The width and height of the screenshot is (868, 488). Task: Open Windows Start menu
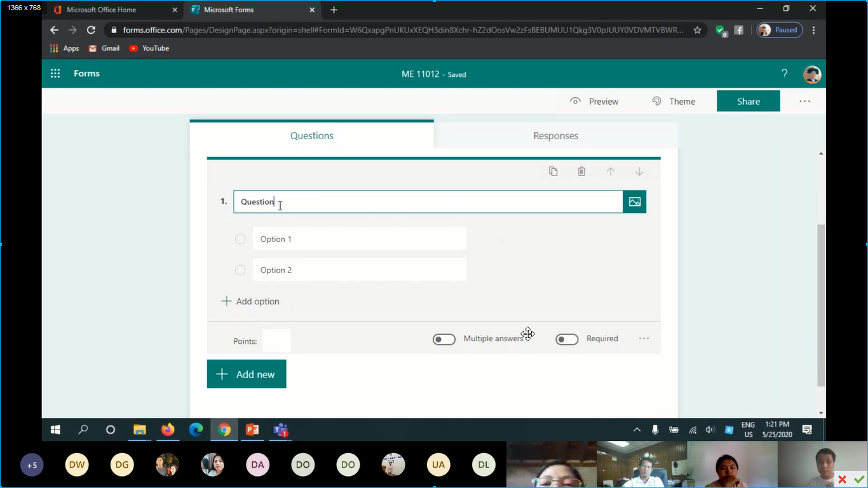pos(55,430)
